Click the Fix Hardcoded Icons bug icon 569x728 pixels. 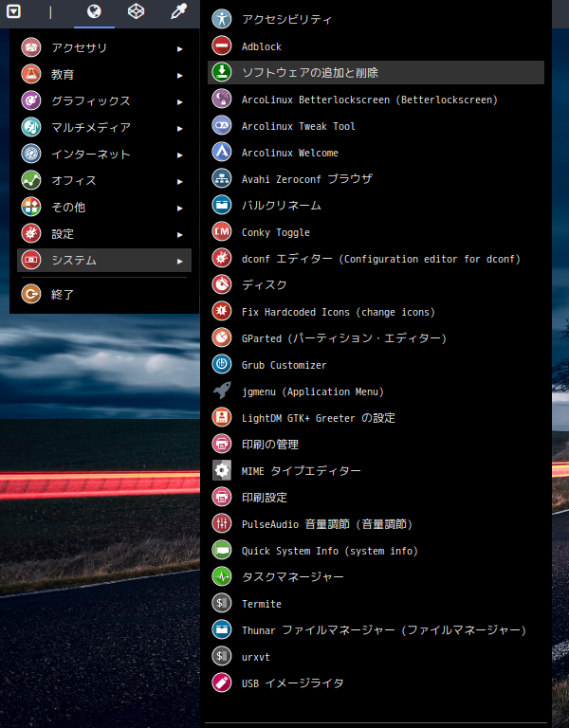click(x=222, y=311)
